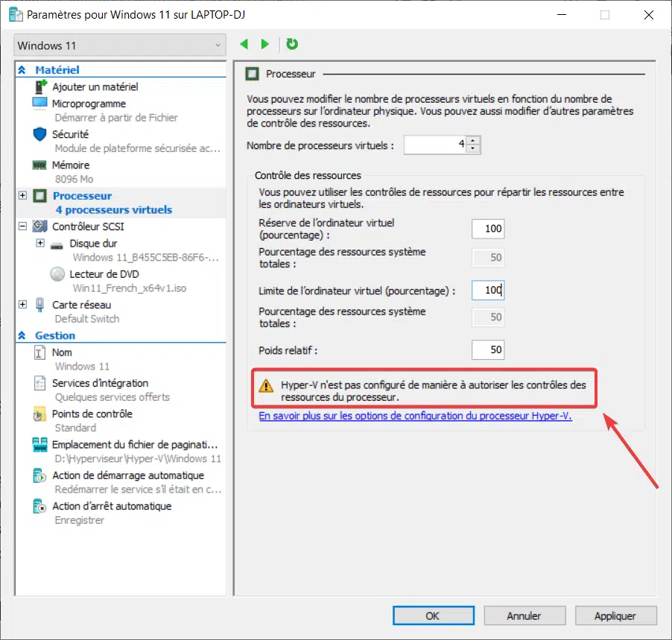Click the Microprogramme monitor icon
Screen dimensions: 672x640
click(39, 104)
